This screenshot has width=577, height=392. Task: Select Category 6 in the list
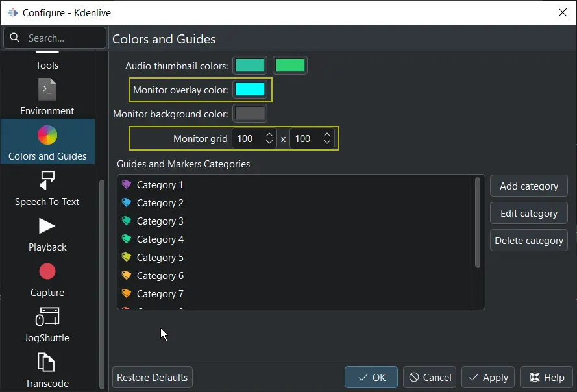pos(295,276)
